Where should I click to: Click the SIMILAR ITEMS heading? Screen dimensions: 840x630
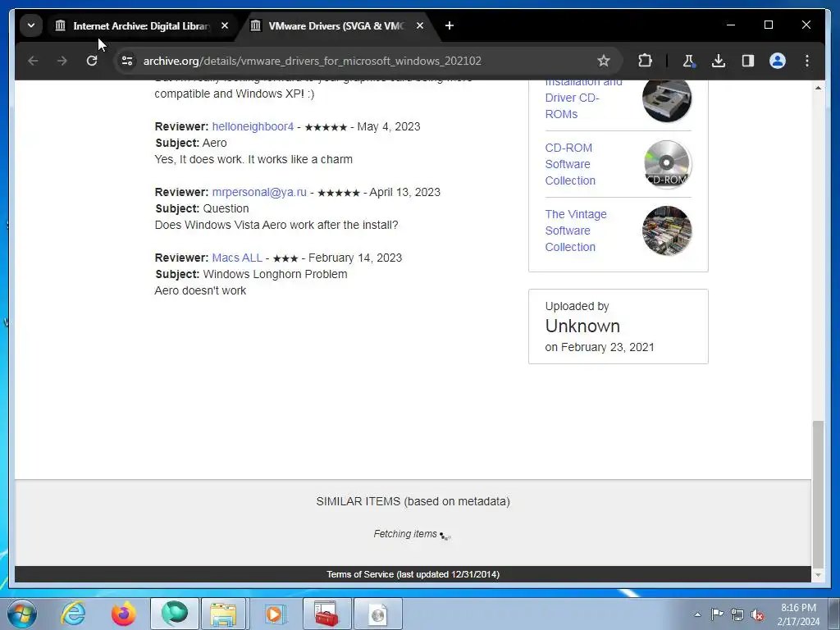413,501
